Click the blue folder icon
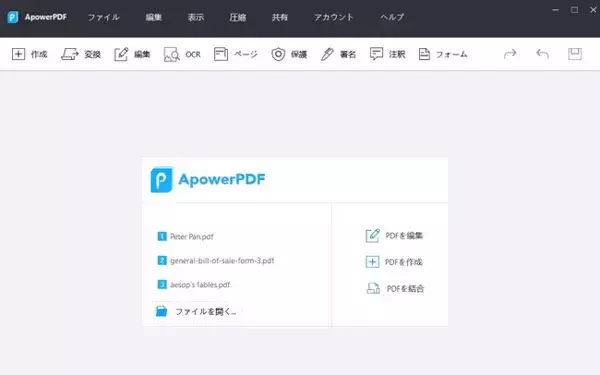The image size is (600, 375). 161,311
